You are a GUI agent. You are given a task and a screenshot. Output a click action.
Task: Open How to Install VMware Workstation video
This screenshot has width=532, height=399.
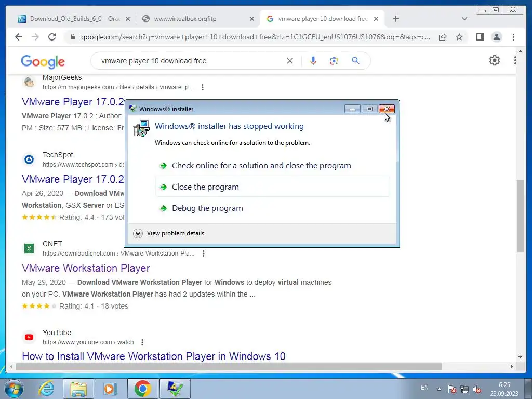(x=154, y=356)
